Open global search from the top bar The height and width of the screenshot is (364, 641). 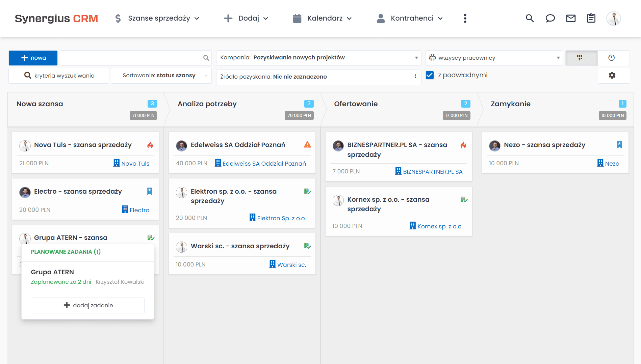point(530,18)
